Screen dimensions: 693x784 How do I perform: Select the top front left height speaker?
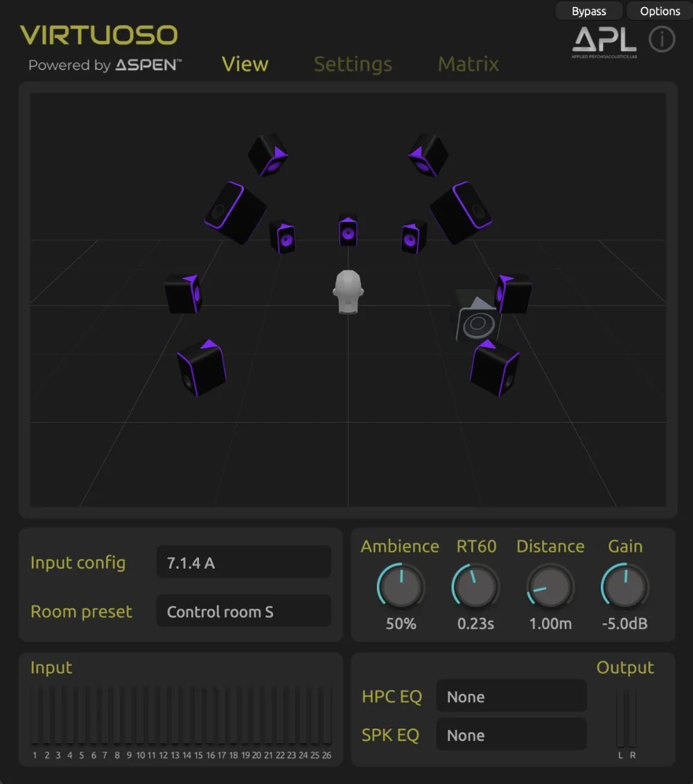tap(268, 154)
